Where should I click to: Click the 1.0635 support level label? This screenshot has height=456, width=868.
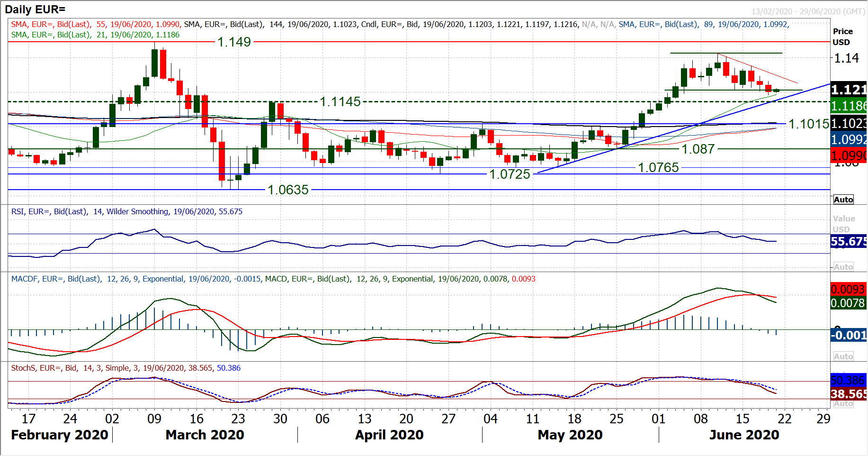click(x=288, y=190)
